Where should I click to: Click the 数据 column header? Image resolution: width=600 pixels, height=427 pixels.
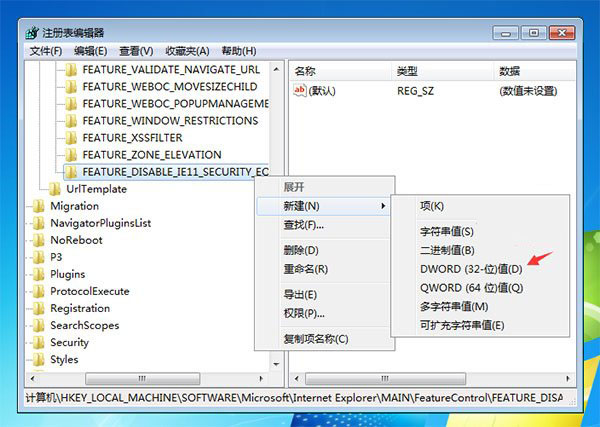(535, 71)
